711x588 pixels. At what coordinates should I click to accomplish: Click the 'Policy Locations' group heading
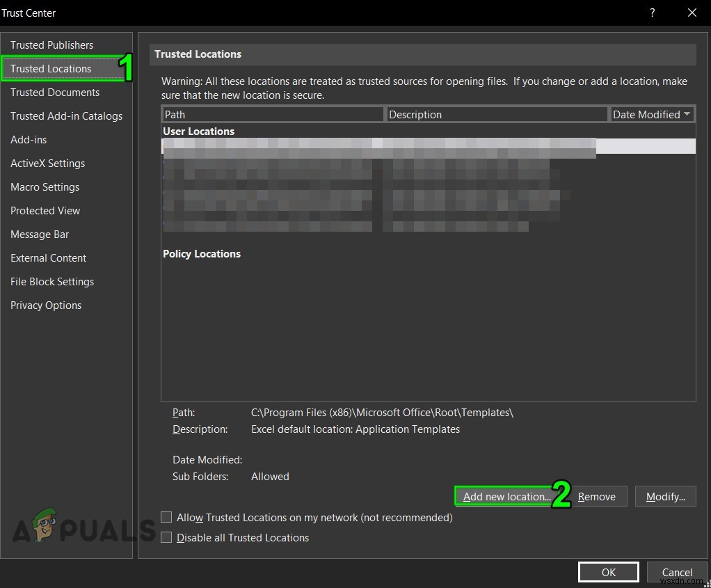tap(202, 253)
